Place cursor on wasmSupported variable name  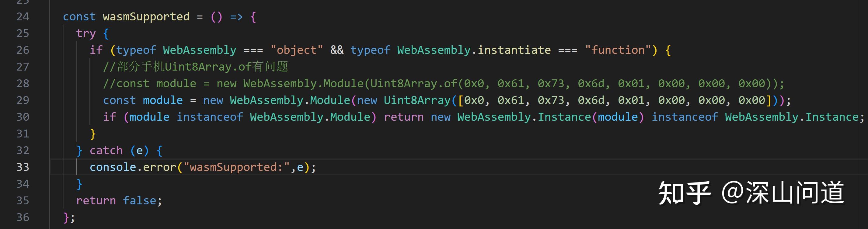point(146,17)
